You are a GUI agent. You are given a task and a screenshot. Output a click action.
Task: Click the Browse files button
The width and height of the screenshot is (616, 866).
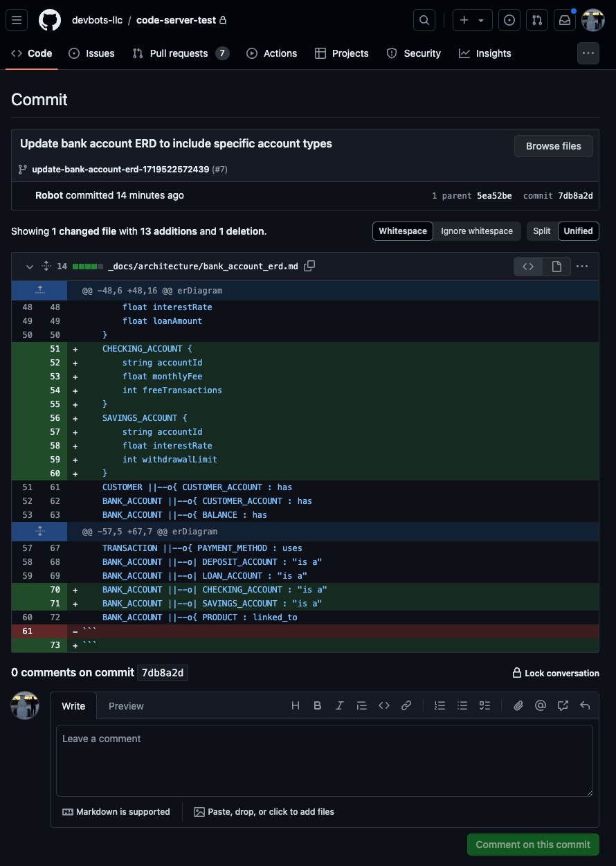pos(553,146)
